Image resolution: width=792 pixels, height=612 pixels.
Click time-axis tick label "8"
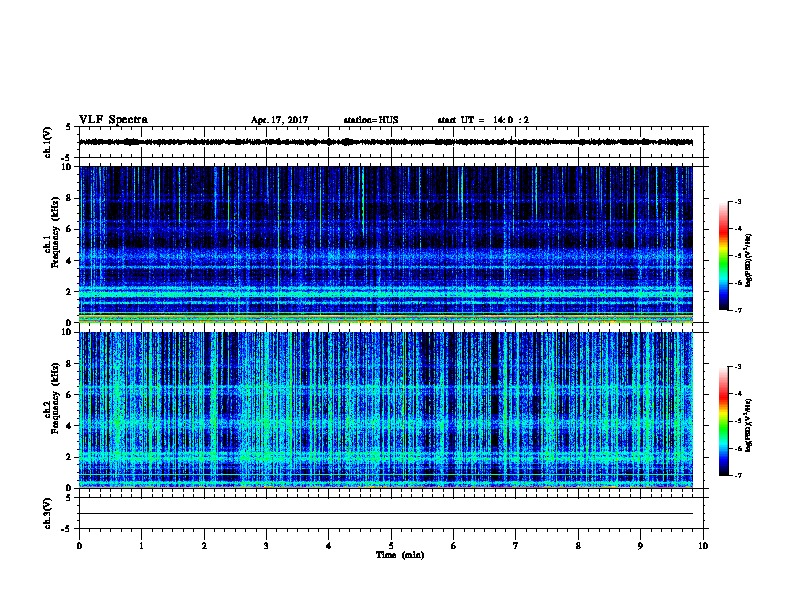[x=578, y=546]
